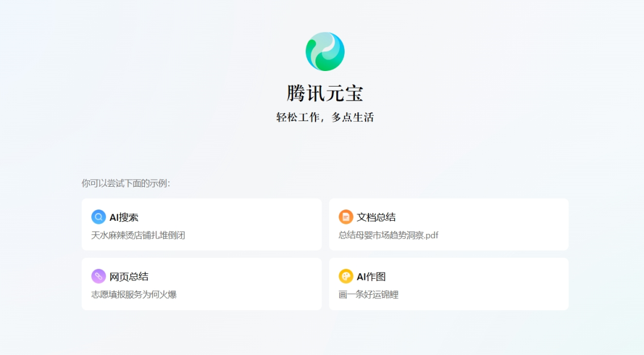
Task: Click the yellow AI作图 palette icon
Action: (345, 276)
